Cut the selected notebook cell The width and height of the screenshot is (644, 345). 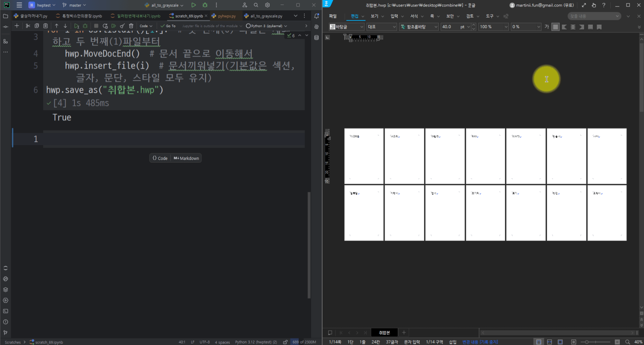tap(28, 26)
